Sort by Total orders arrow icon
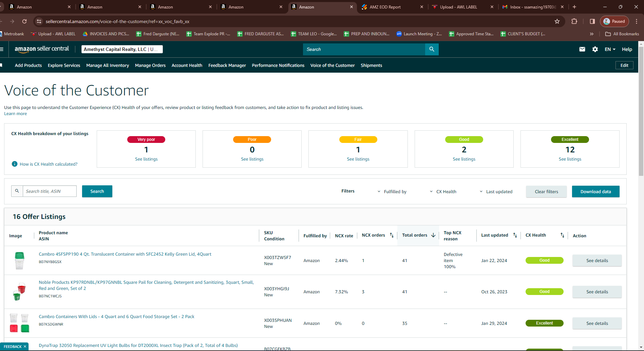The image size is (644, 351). coord(433,235)
